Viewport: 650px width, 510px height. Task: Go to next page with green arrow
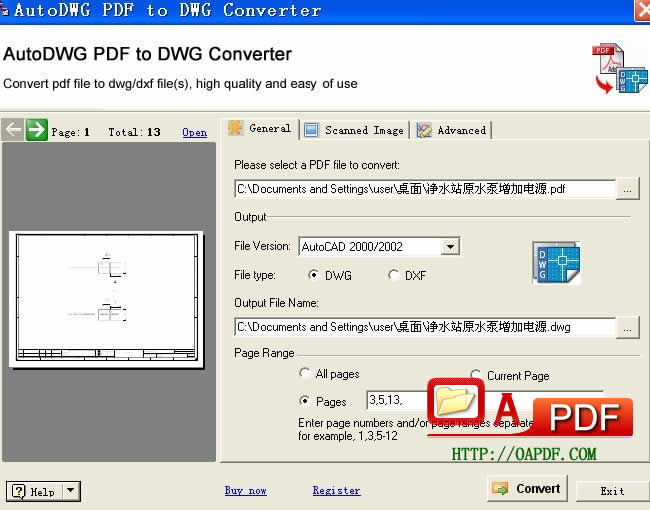37,130
